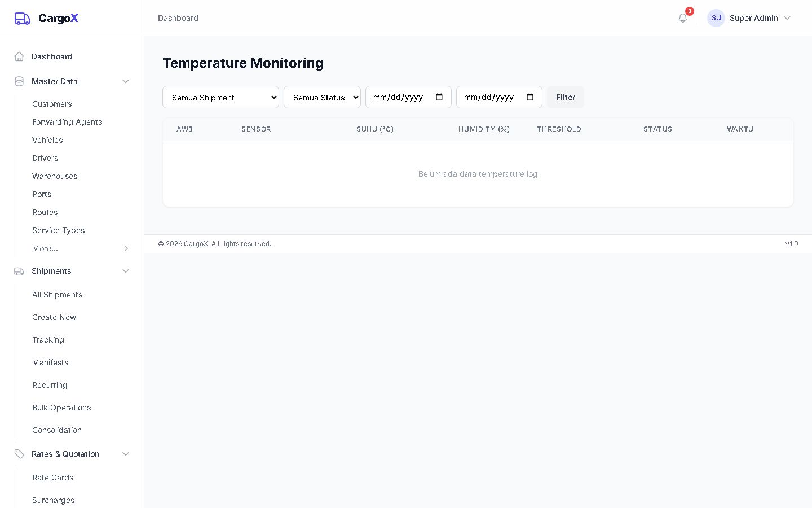Viewport: 812px width, 508px height.
Task: Open Bulk Operations page
Action: point(61,408)
